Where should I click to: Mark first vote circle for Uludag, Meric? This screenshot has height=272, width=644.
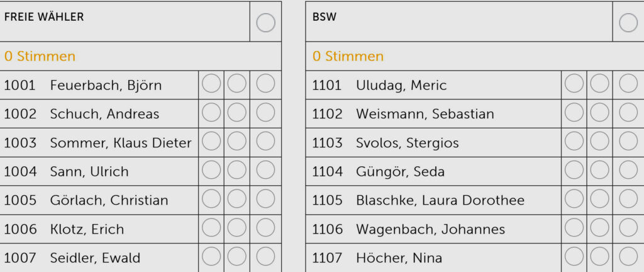(574, 84)
